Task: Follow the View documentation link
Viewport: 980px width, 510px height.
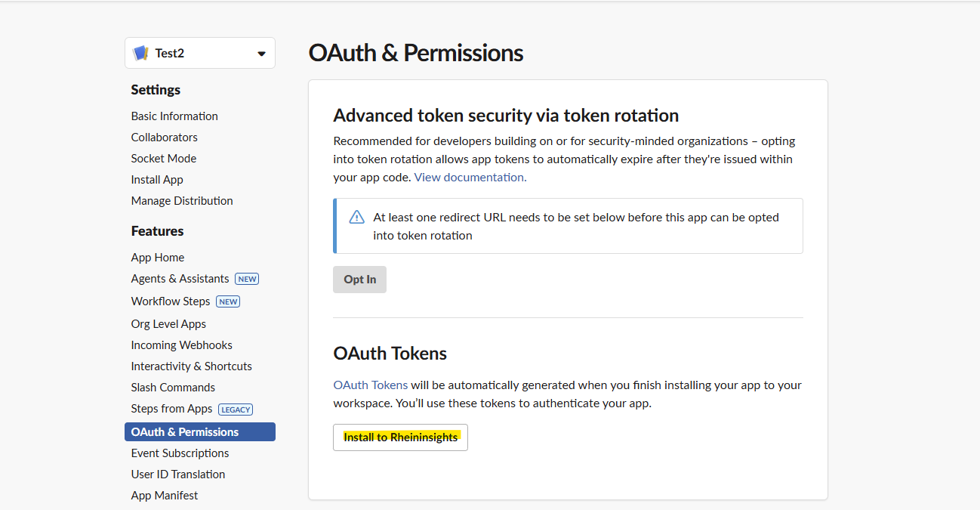Action: pos(470,177)
